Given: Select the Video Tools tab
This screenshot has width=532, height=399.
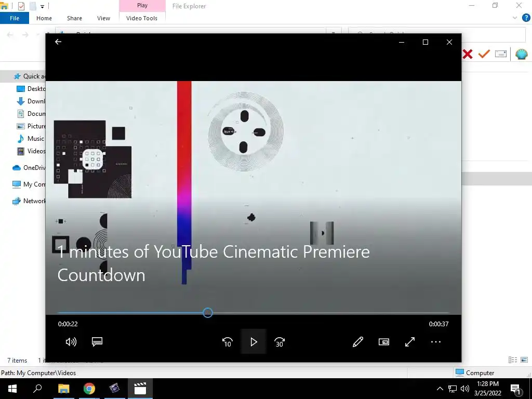Looking at the screenshot, I should point(142,18).
